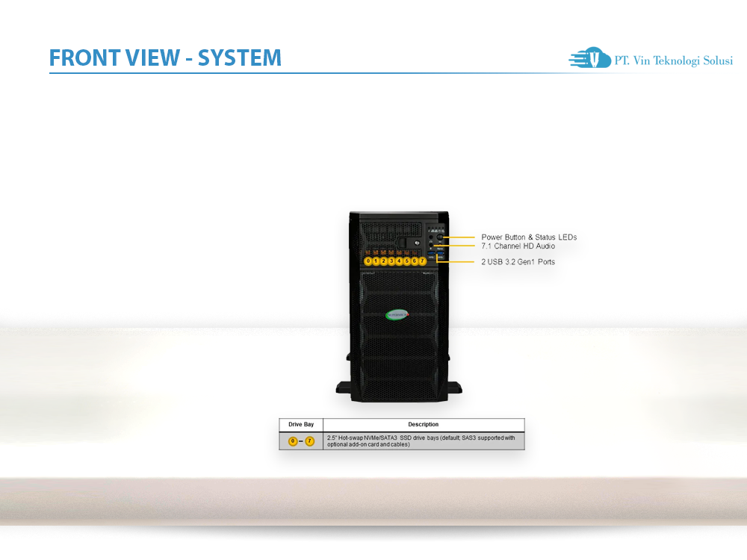
Task: Click drive bay marker 0 on the server
Action: (x=368, y=261)
